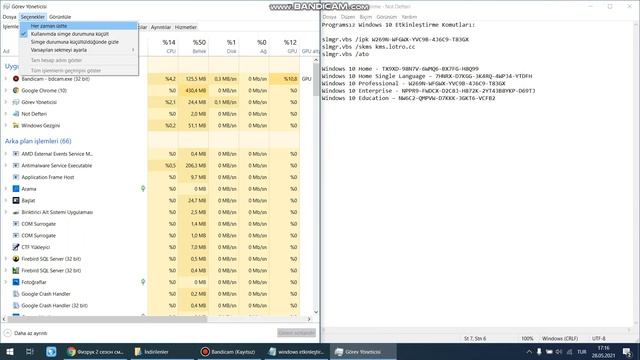Expand the Arama process row
Screen dimensions: 640x360
click(6, 189)
